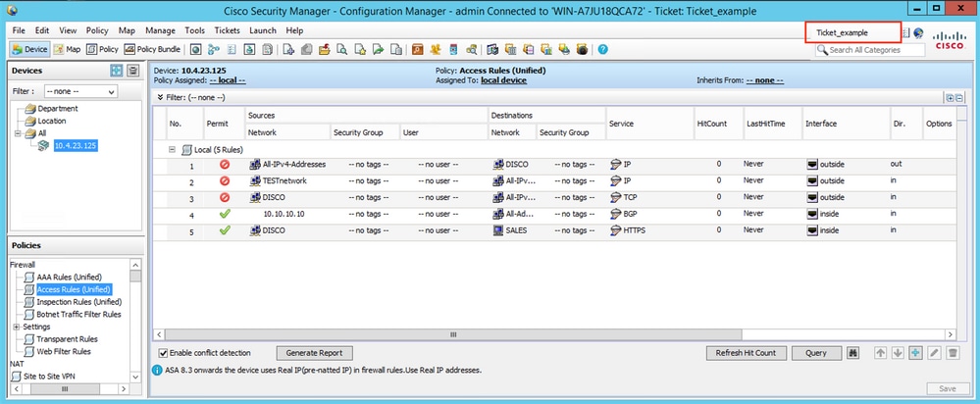Click the local device assignment link
This screenshot has width=980, height=404.
pyautogui.click(x=505, y=80)
